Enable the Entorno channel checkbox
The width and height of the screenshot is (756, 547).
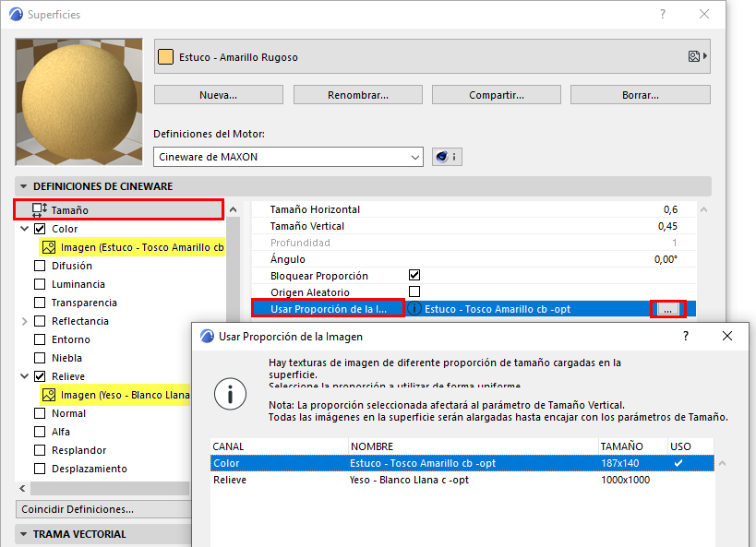tap(40, 339)
